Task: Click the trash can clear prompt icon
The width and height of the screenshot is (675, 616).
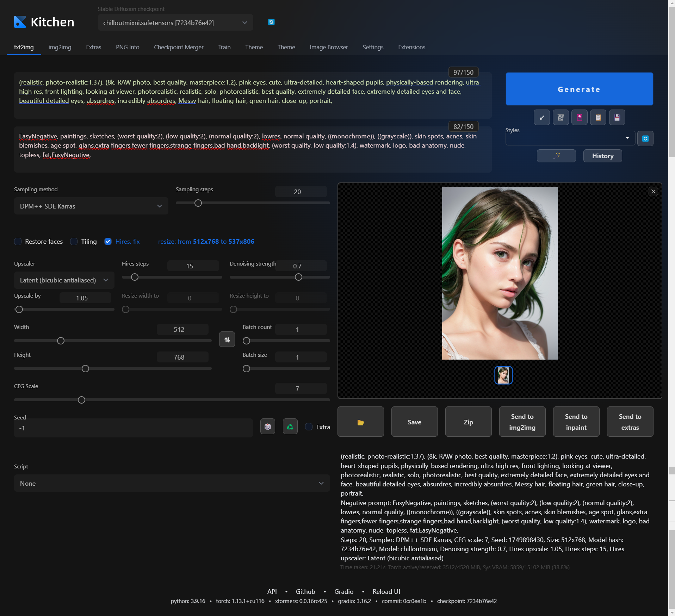Action: click(x=561, y=118)
